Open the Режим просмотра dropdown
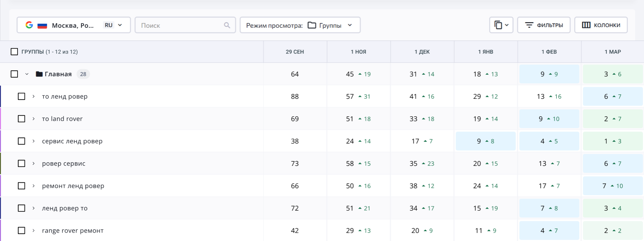This screenshot has height=241, width=644. (x=300, y=25)
